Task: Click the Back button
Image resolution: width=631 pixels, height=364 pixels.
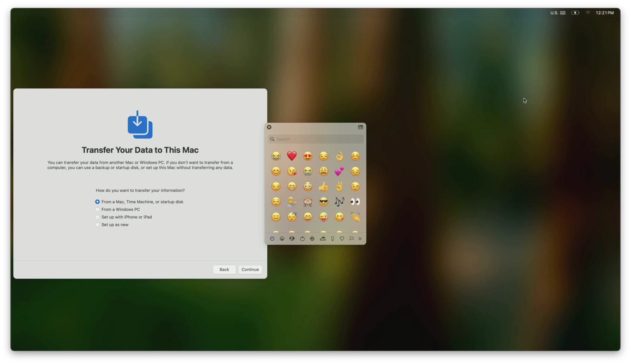Action: click(224, 270)
